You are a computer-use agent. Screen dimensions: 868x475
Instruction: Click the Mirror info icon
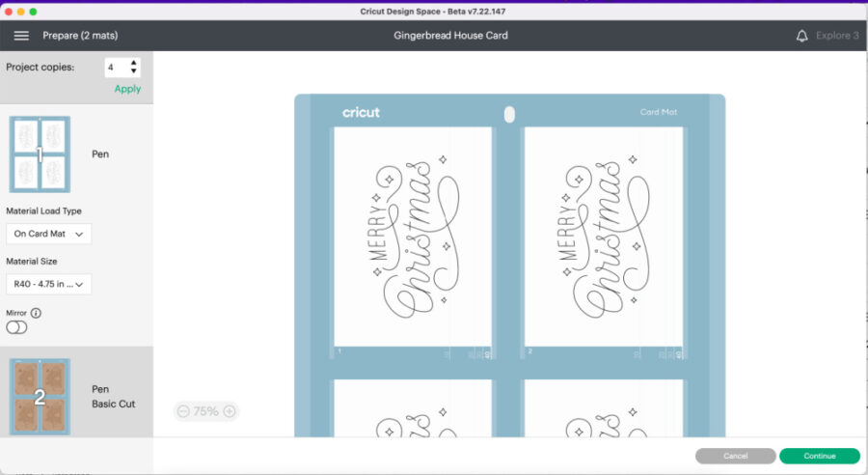click(36, 313)
